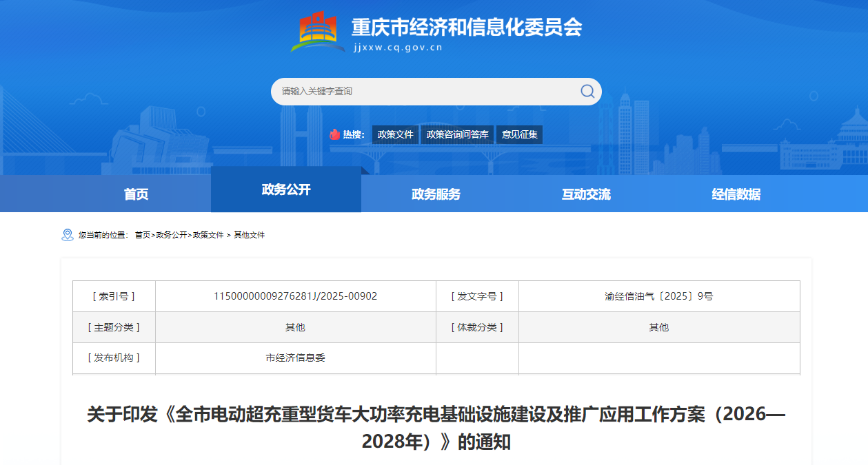Click 政策文件 in the breadcrumb path
868x465 pixels.
click(x=208, y=235)
